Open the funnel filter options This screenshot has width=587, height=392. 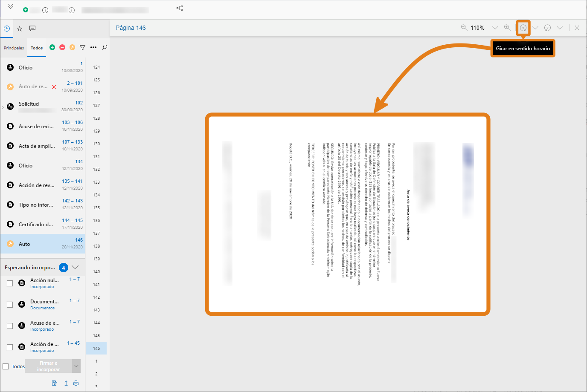(x=82, y=47)
